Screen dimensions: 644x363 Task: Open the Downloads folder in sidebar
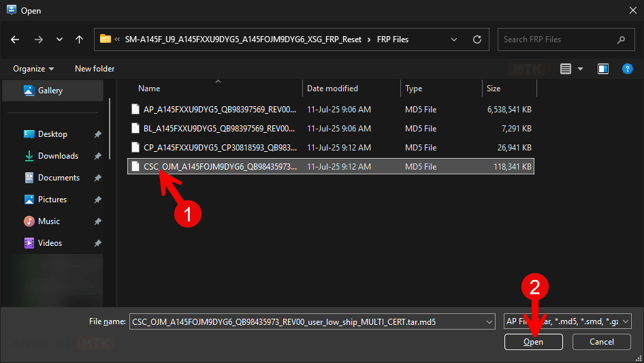tap(58, 156)
